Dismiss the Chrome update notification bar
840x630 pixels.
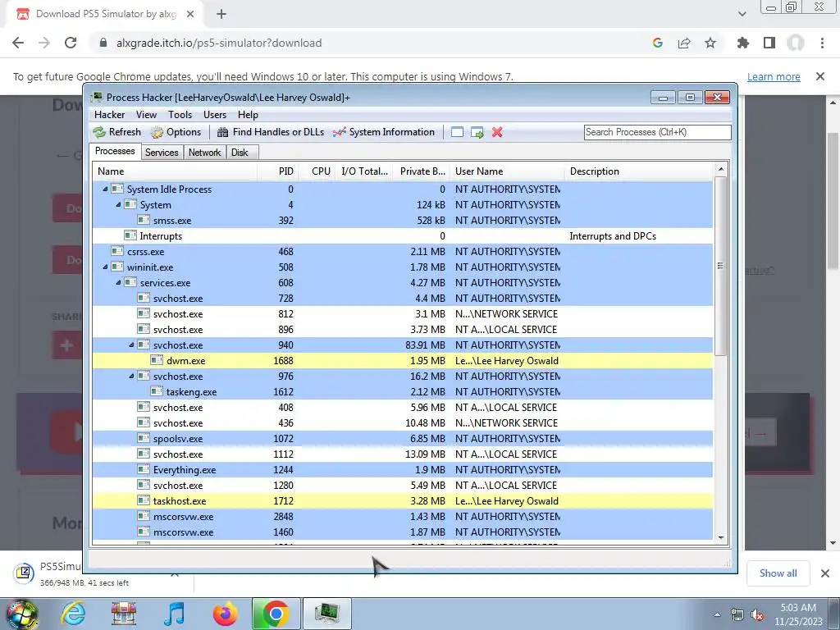pos(820,76)
